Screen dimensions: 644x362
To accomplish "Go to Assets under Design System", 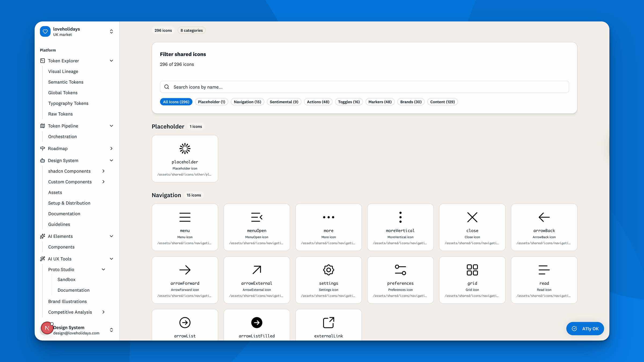I will click(55, 193).
